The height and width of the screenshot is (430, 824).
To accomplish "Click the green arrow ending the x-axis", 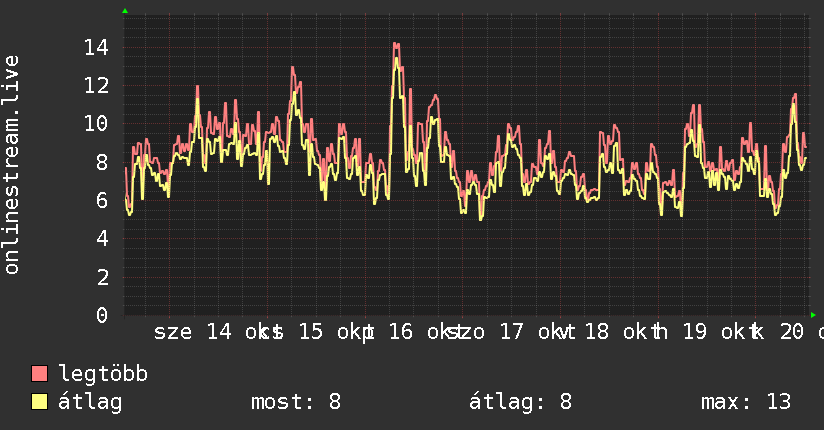I will coord(813,315).
